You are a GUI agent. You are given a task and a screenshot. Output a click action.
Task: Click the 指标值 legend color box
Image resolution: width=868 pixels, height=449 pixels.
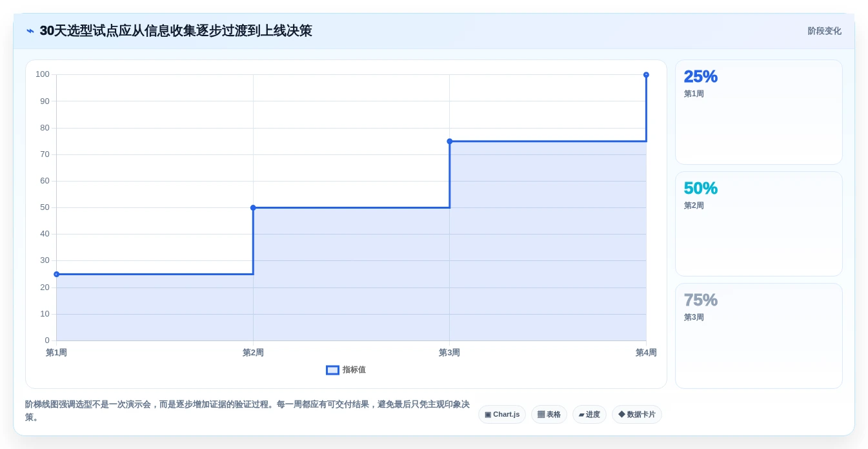pos(332,370)
